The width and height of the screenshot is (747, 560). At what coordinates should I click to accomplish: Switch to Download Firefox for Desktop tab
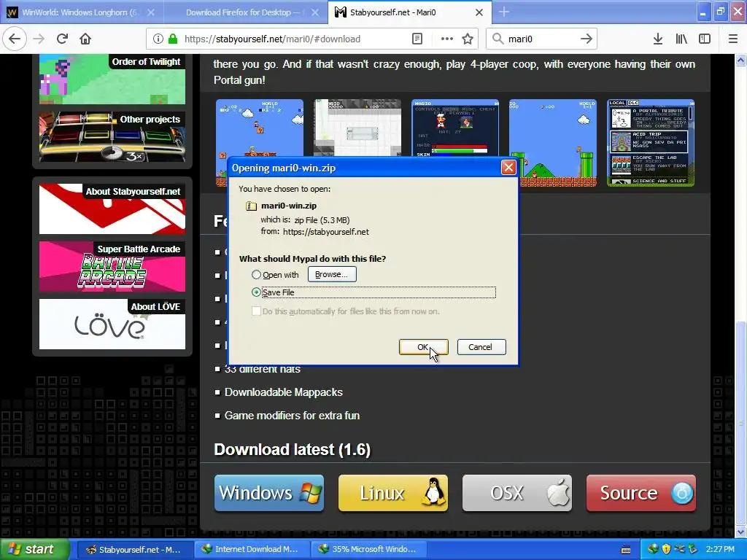pos(246,12)
